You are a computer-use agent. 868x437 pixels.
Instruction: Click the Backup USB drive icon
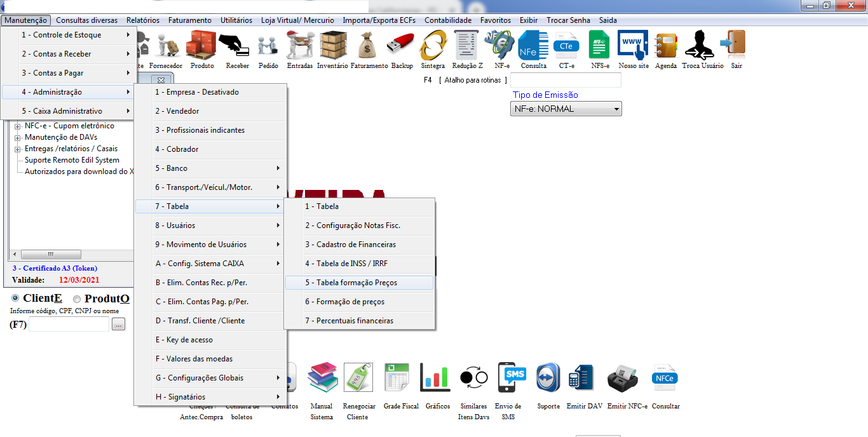[x=402, y=47]
